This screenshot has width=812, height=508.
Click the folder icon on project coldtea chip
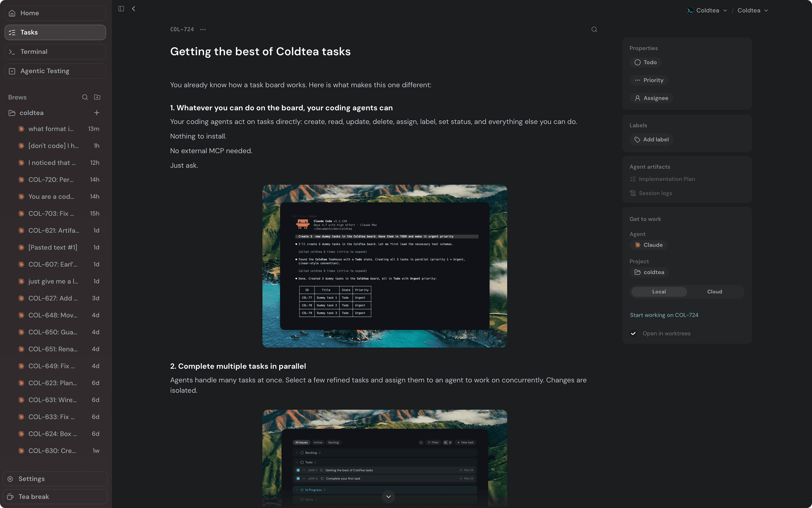[637, 272]
